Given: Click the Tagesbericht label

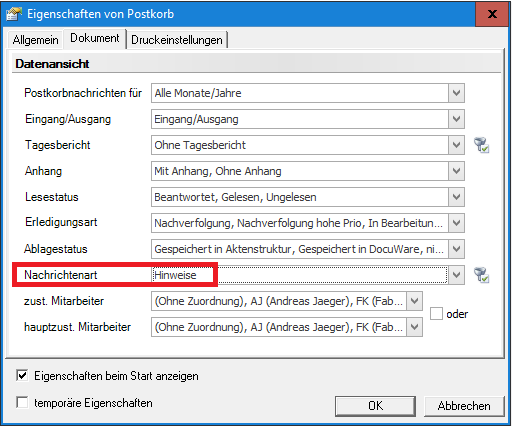Looking at the screenshot, I should [x=57, y=145].
